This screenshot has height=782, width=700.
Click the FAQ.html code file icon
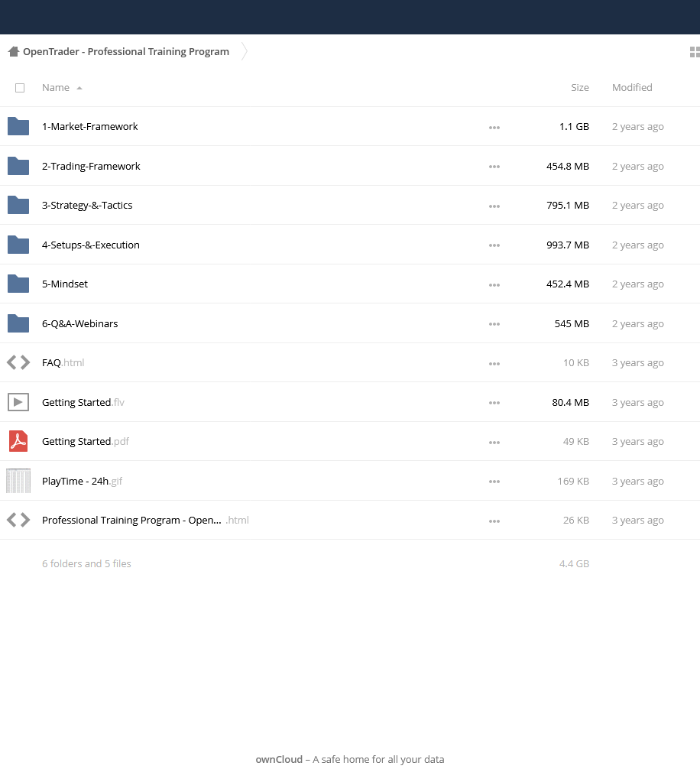coord(18,362)
